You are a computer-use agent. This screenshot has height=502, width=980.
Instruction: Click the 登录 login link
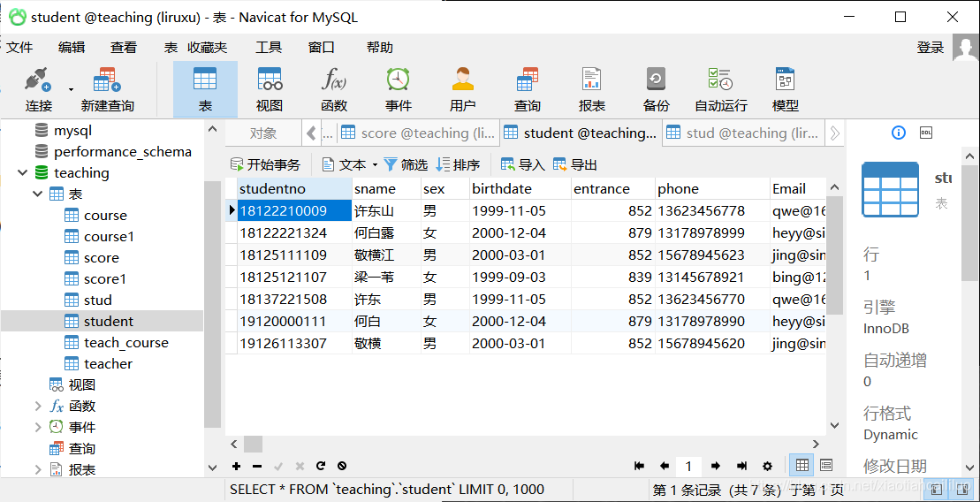click(x=930, y=48)
